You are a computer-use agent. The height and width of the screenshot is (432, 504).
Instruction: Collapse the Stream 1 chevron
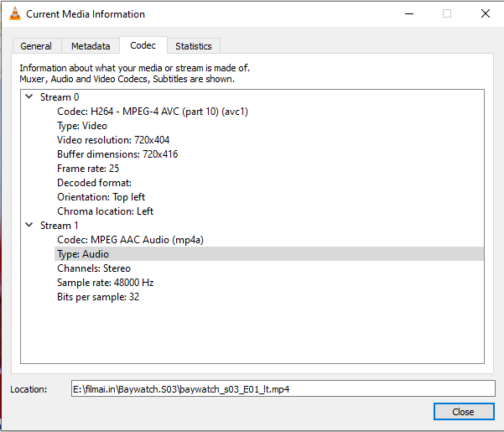pos(29,225)
